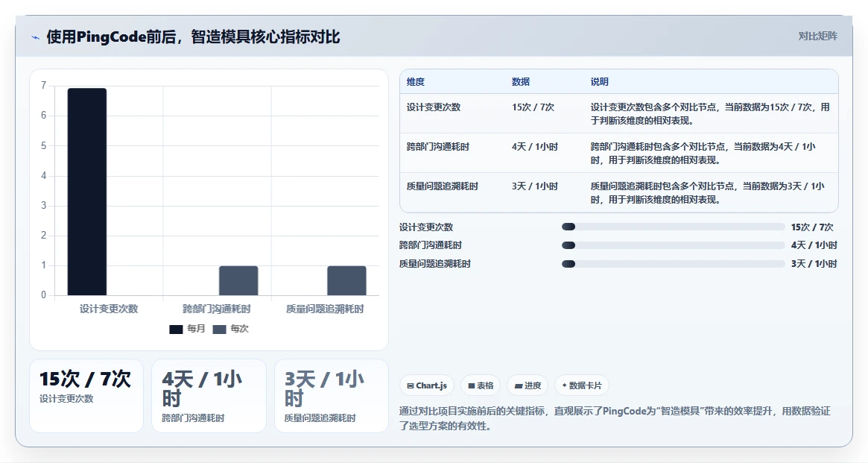Click the 每月 legend label
The image size is (868, 463).
click(x=196, y=329)
